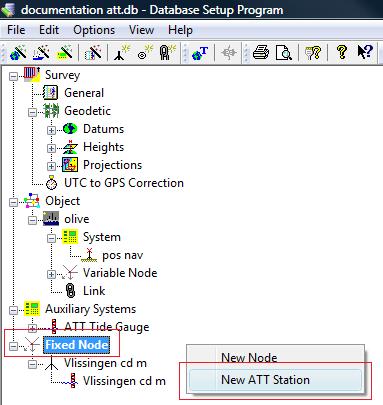383x405 pixels.
Task: Select the Datums tree label
Action: [103, 129]
